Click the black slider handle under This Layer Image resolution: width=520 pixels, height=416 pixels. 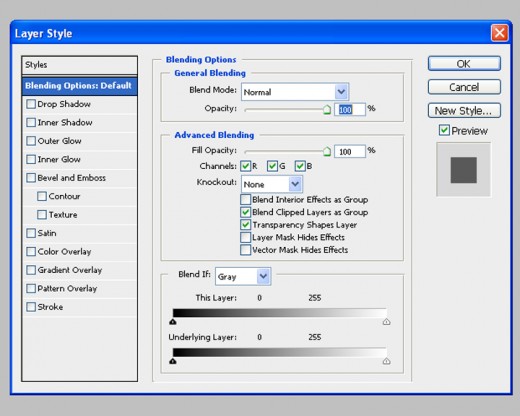(173, 322)
